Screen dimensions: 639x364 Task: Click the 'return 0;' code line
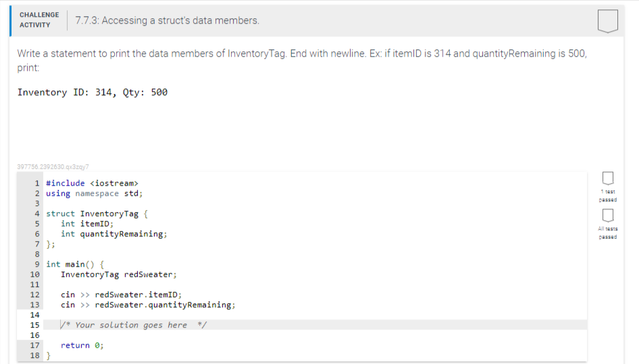coord(82,345)
